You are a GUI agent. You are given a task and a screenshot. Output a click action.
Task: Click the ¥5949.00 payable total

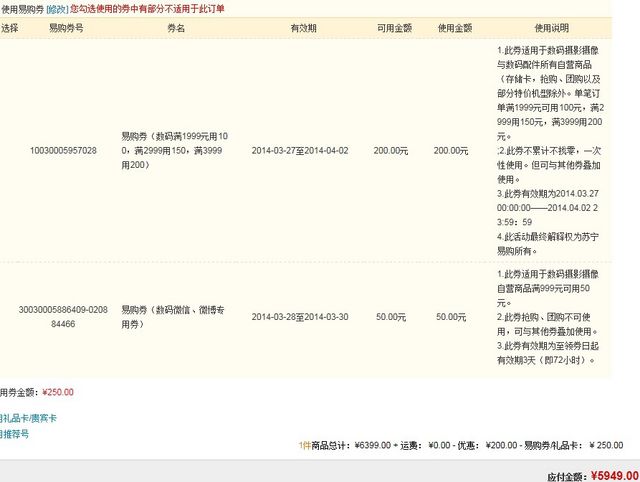pos(614,475)
